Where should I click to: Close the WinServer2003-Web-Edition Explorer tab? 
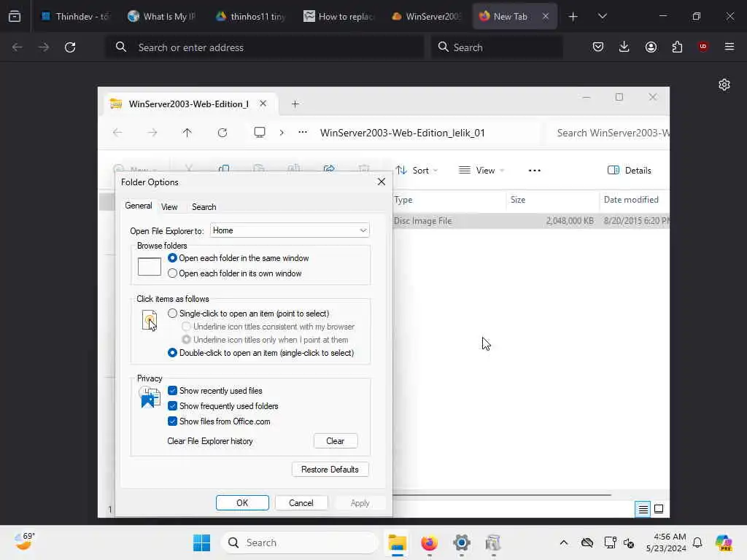[x=263, y=104]
